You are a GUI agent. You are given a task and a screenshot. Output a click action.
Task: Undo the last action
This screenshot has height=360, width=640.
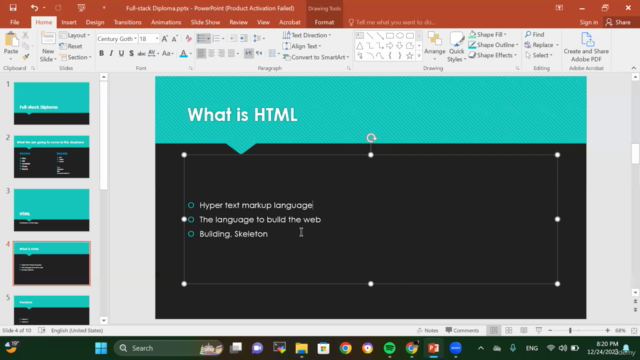coord(34,8)
